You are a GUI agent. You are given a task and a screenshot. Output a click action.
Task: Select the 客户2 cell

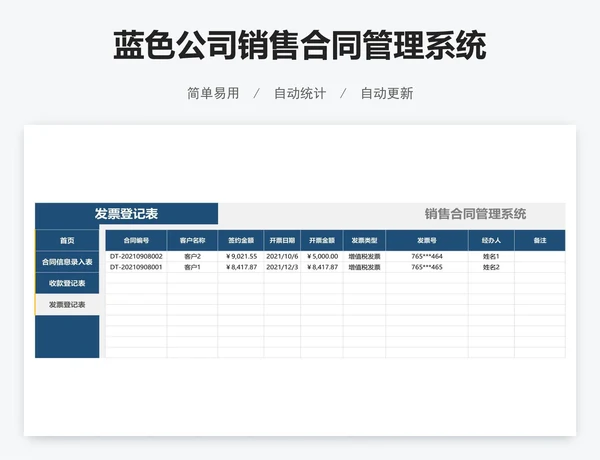point(192,256)
